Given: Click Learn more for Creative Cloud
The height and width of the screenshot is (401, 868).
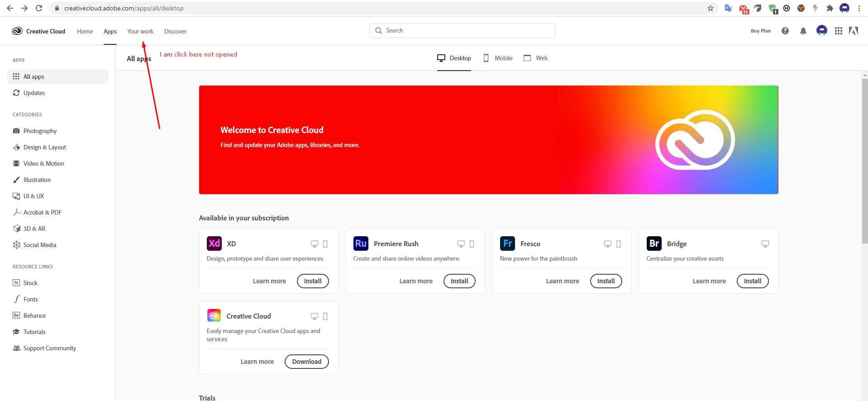Looking at the screenshot, I should 257,362.
